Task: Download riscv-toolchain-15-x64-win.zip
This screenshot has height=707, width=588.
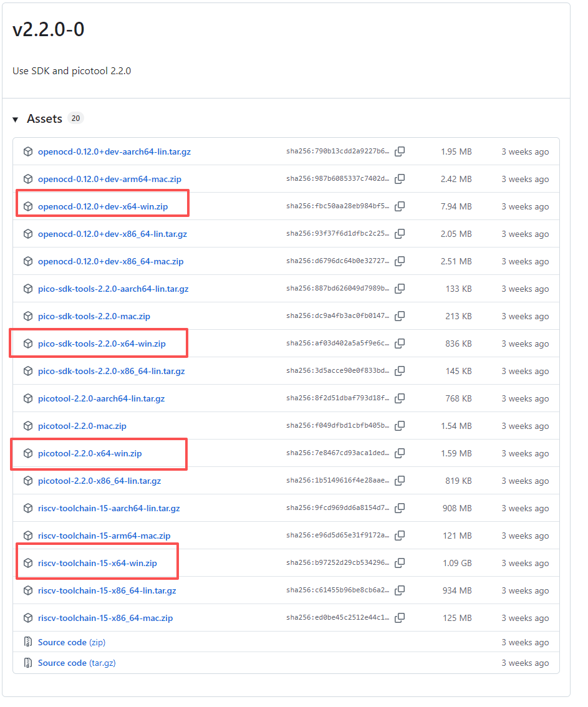Action: coord(97,563)
